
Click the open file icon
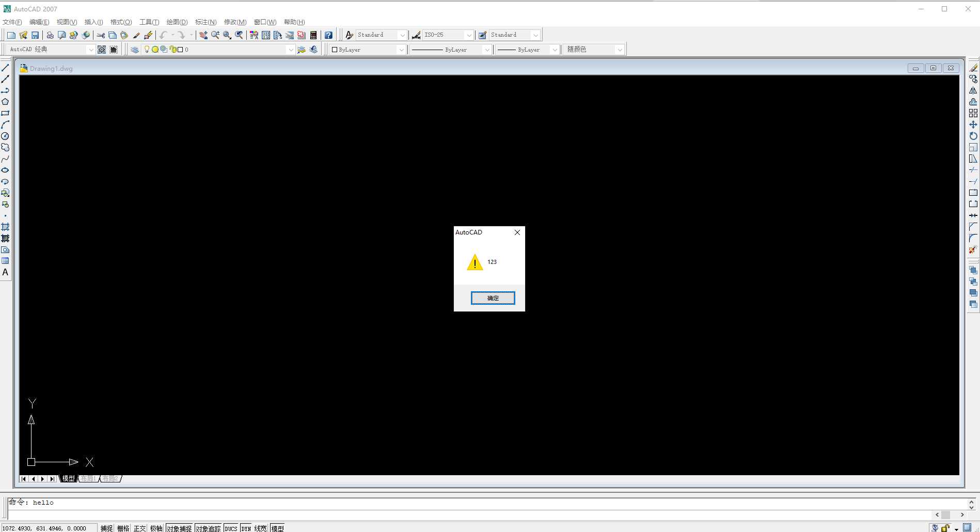[23, 35]
